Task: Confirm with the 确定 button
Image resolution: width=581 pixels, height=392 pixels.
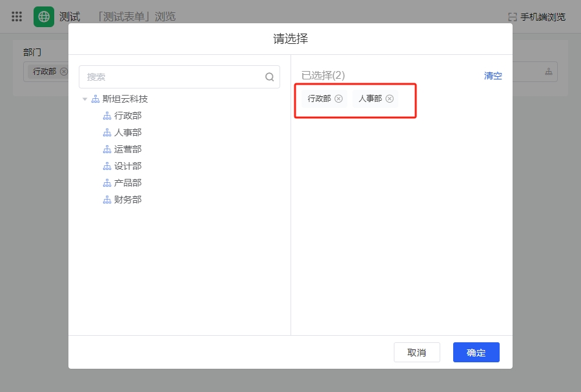Action: coord(476,353)
